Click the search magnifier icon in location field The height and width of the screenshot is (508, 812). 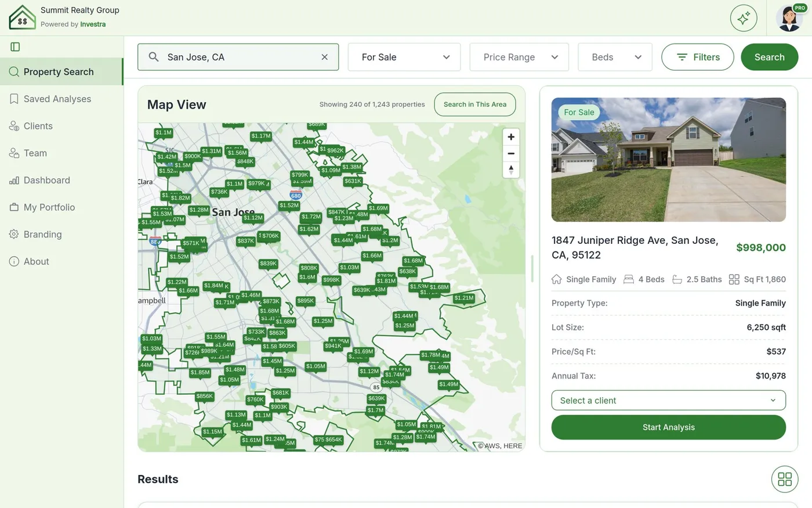click(x=154, y=57)
